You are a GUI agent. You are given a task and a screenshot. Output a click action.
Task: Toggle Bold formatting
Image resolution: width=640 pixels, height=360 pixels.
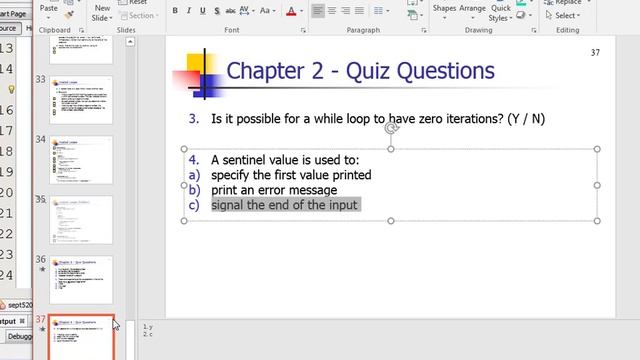[175, 11]
